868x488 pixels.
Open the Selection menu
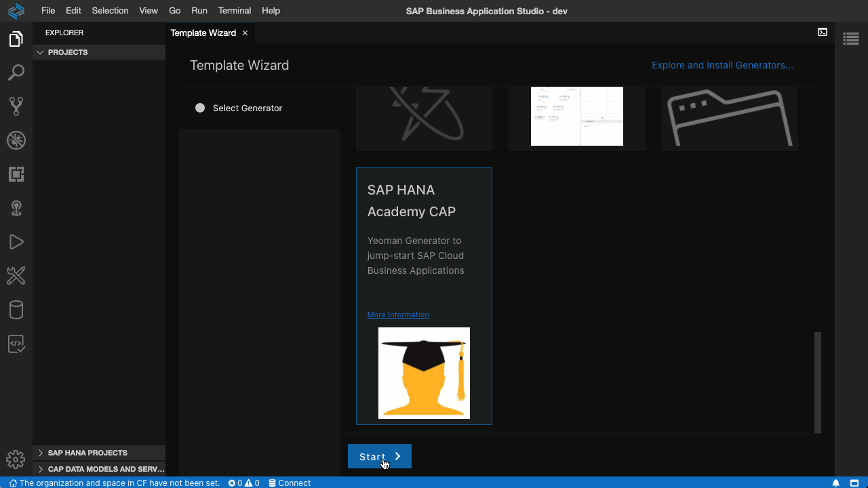pyautogui.click(x=110, y=11)
